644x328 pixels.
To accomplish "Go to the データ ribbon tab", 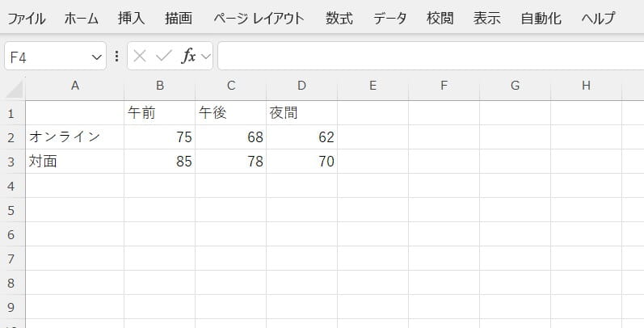I will click(389, 18).
